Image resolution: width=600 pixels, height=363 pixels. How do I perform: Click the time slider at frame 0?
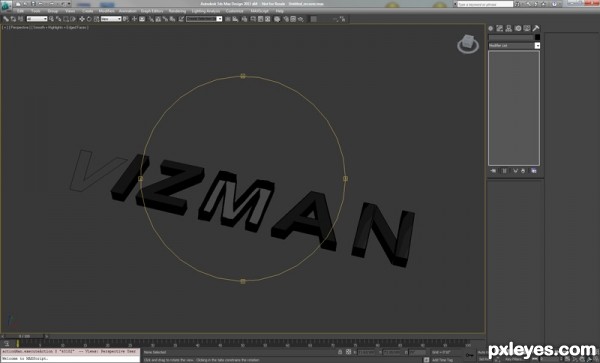pos(24,336)
